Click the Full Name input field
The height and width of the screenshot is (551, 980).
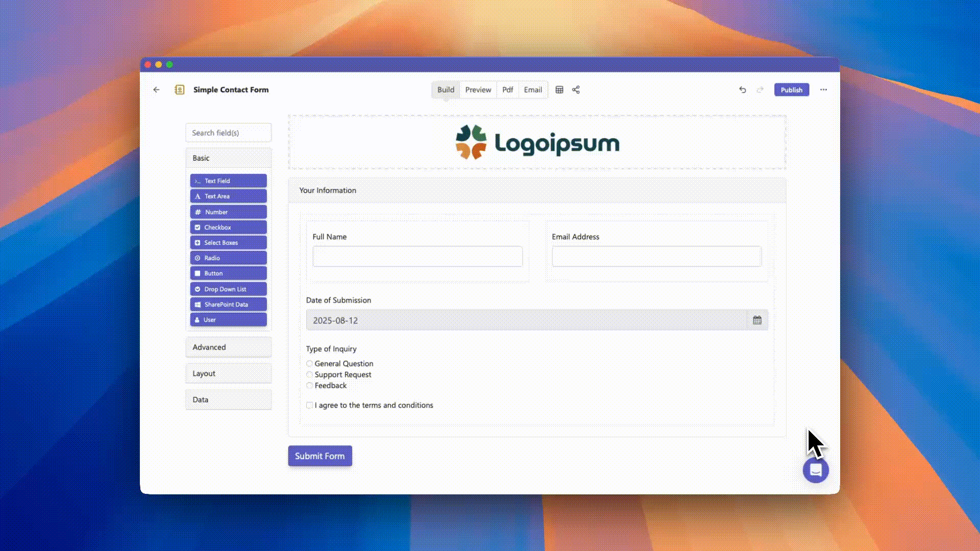tap(418, 257)
